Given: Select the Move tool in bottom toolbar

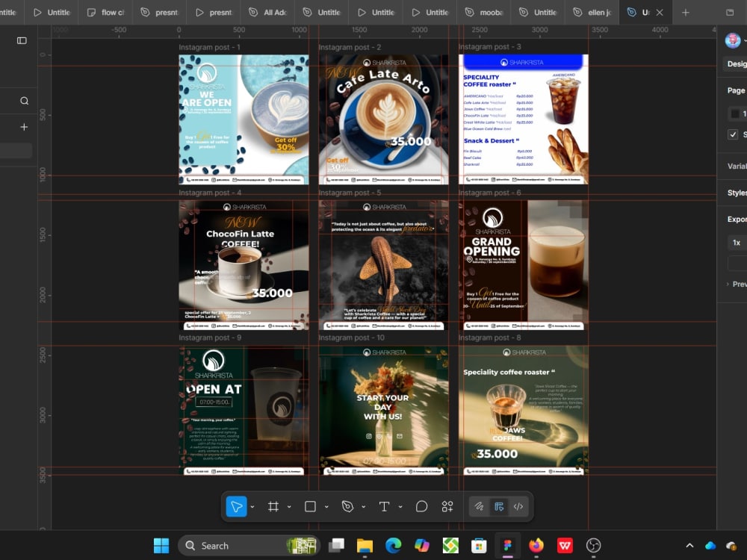Looking at the screenshot, I should click(x=236, y=507).
